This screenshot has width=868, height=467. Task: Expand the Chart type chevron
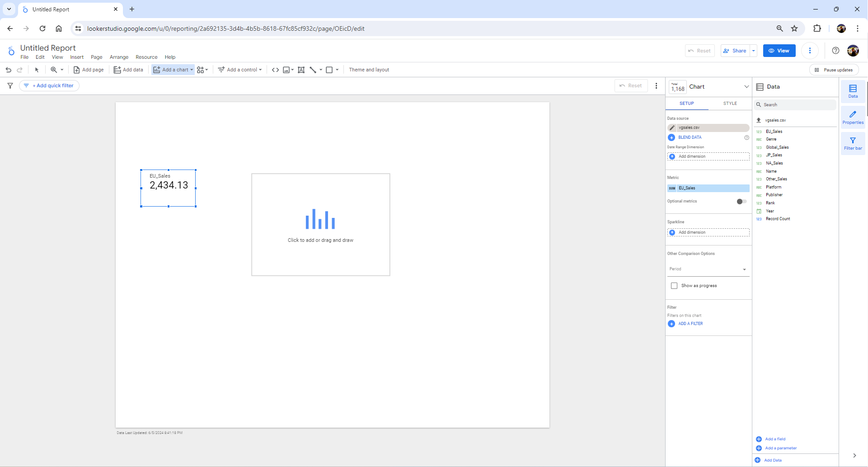[746, 87]
